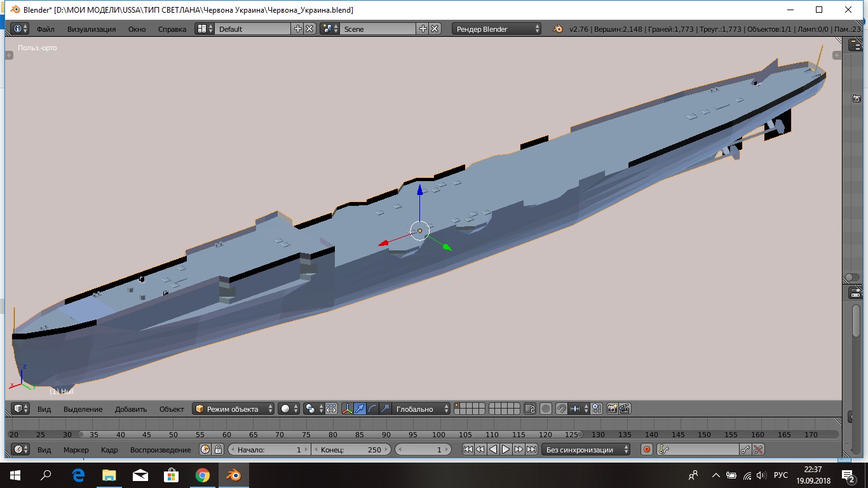Click the OpenGL render image camera icon
Viewport: 868px width, 488px height.
[x=612, y=409]
